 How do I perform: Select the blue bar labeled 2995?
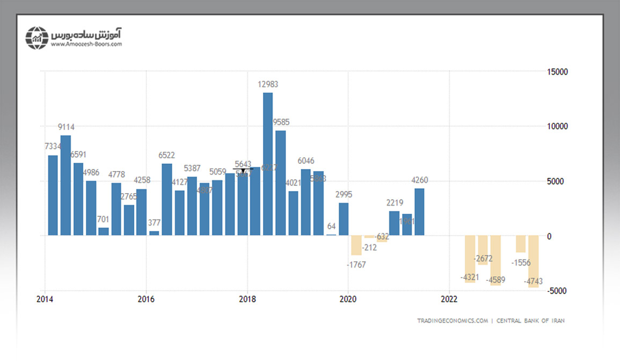[x=344, y=219]
